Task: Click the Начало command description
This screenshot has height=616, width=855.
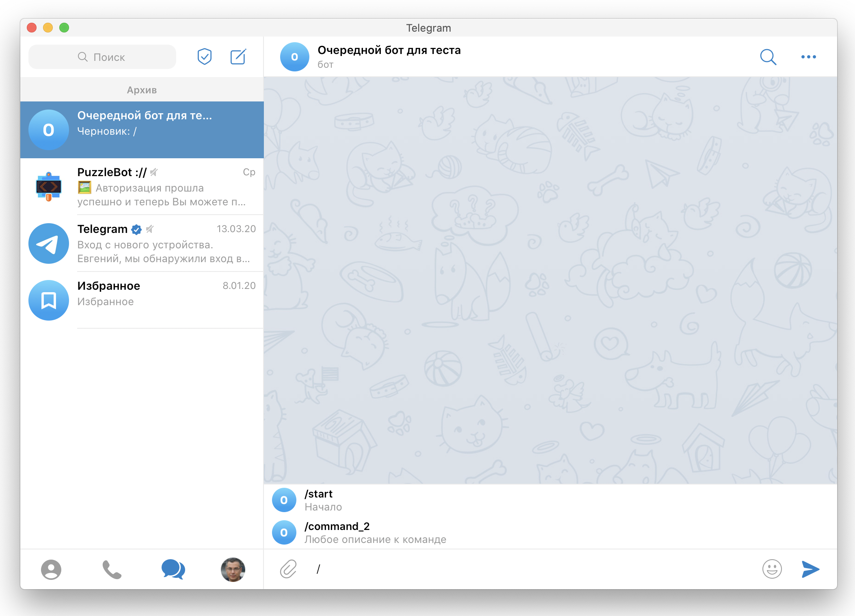Action: coord(323,507)
